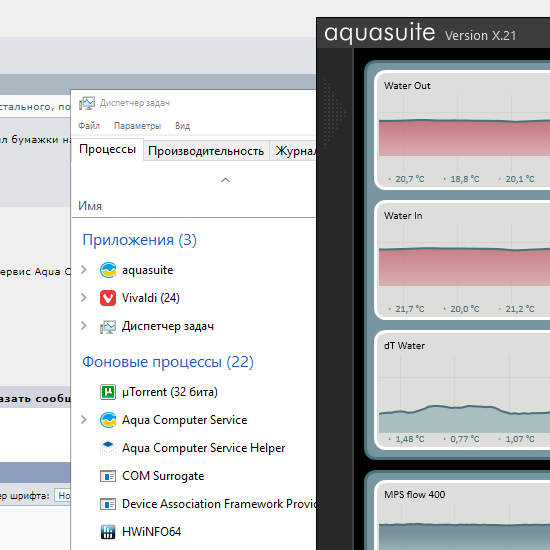Click the aquasuite app icon in Task Manager

pyautogui.click(x=108, y=270)
